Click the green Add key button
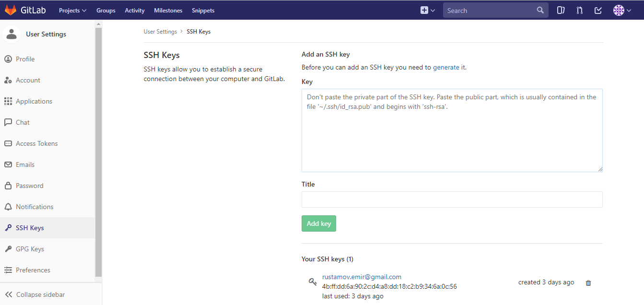Image resolution: width=644 pixels, height=305 pixels. pos(319,223)
